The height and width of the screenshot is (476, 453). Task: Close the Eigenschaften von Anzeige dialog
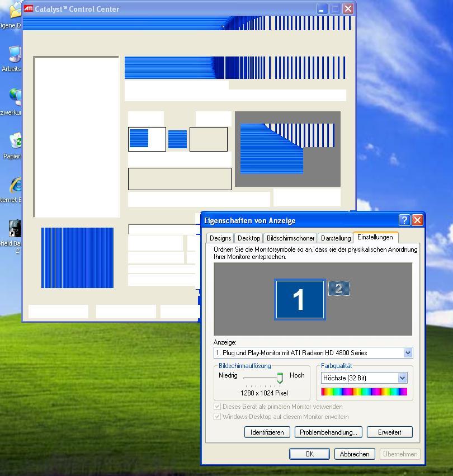(417, 220)
